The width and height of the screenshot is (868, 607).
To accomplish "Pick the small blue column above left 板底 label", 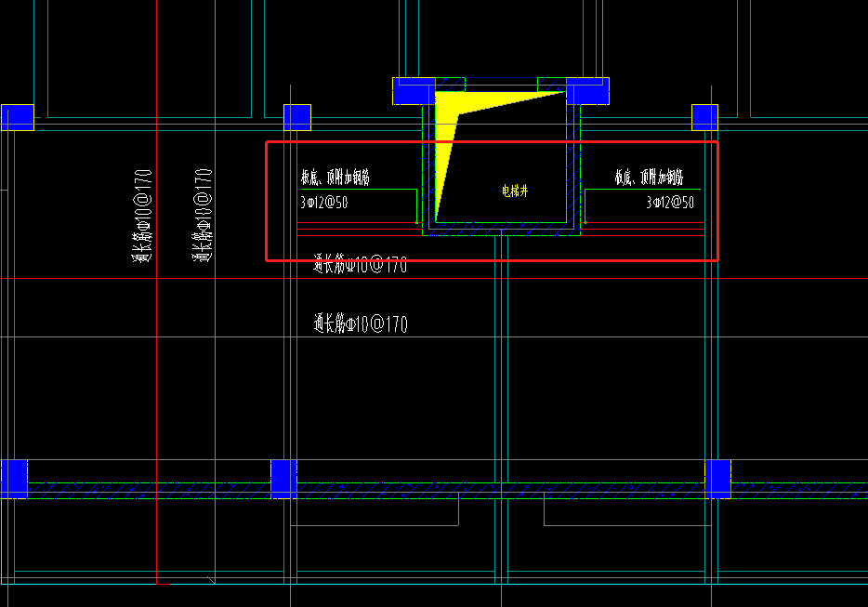I will click(x=297, y=117).
